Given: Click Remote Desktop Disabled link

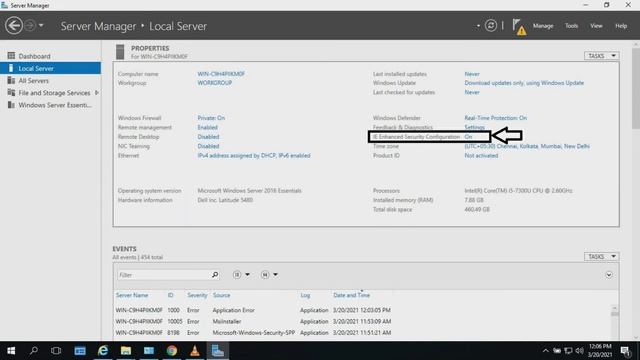Looking at the screenshot, I should click(208, 137).
